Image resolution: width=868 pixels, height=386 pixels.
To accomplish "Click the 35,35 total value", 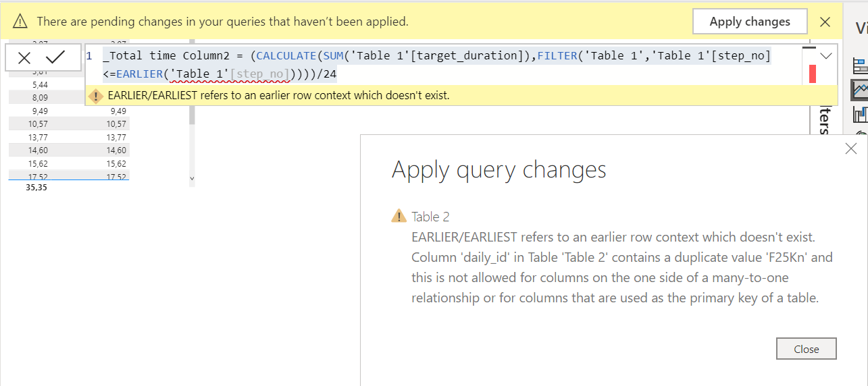I will point(36,188).
